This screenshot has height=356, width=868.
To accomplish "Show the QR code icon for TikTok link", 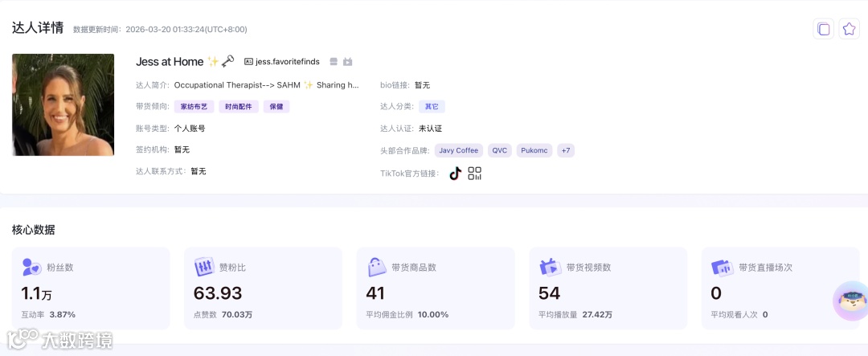I will (x=474, y=174).
